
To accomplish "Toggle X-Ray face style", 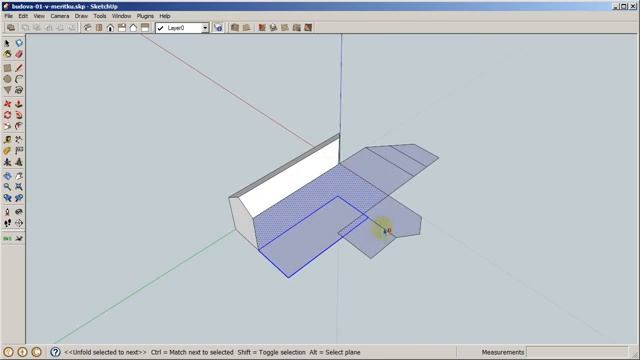I will (235, 28).
